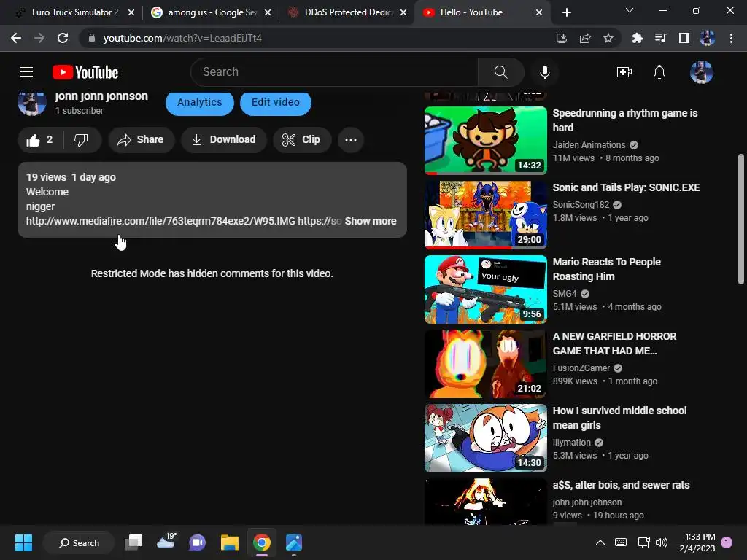Open File Explorer on taskbar

pyautogui.click(x=230, y=542)
